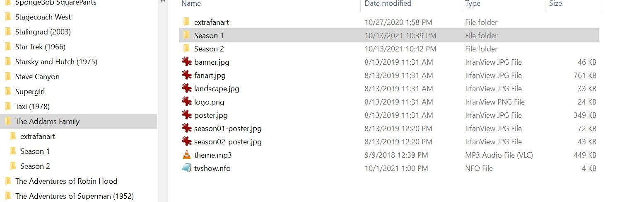Click the VLC cone icon for theme.mp3

[x=187, y=155]
